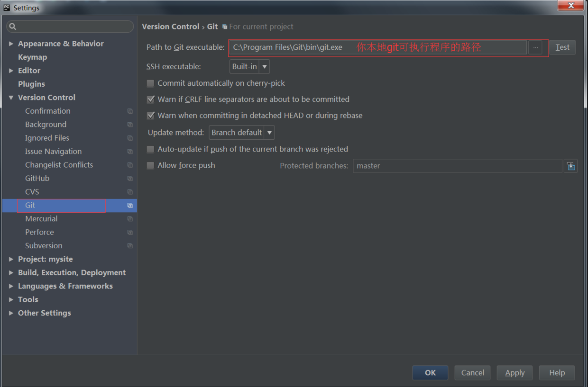Viewport: 588px width, 387px height.
Task: Click the project-level icon next to Confirmation
Action: click(x=130, y=111)
